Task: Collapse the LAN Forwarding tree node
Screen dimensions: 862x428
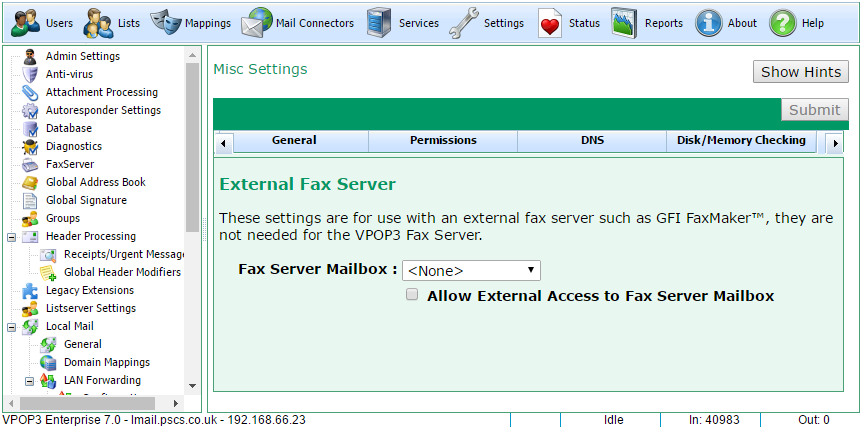Action: tap(29, 381)
